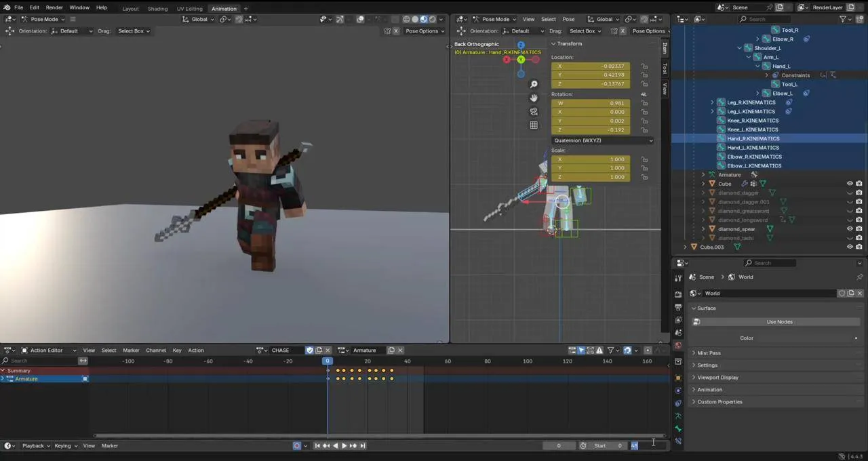Jump to previous keyframe

pyautogui.click(x=326, y=445)
